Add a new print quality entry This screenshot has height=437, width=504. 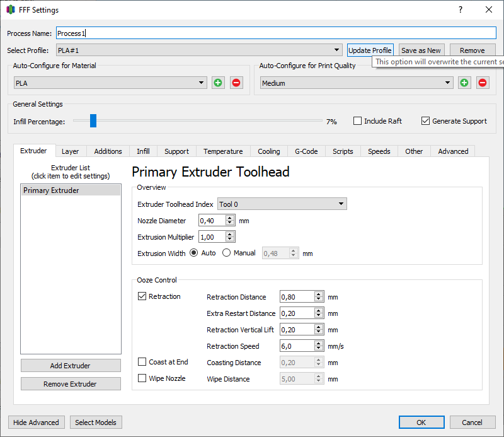coord(464,83)
